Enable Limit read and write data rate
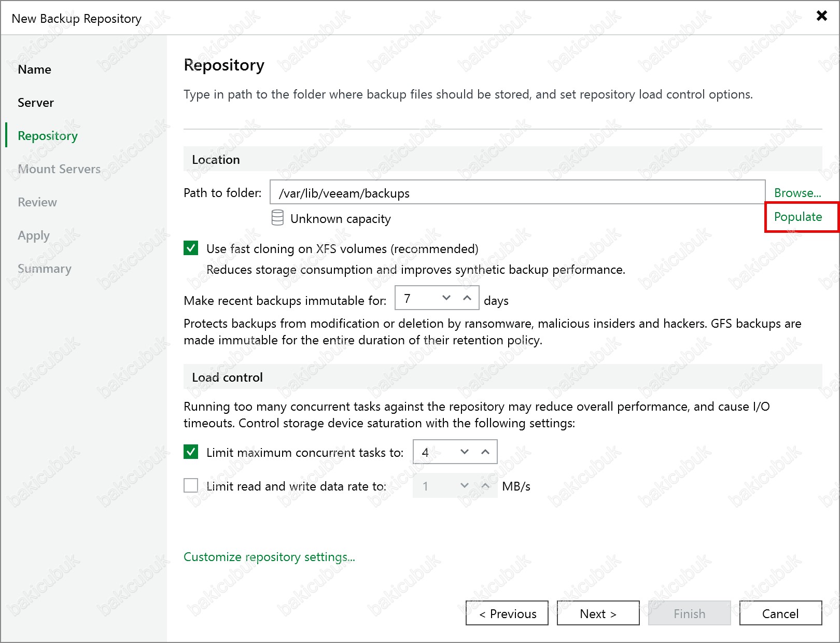The image size is (840, 643). coord(191,486)
